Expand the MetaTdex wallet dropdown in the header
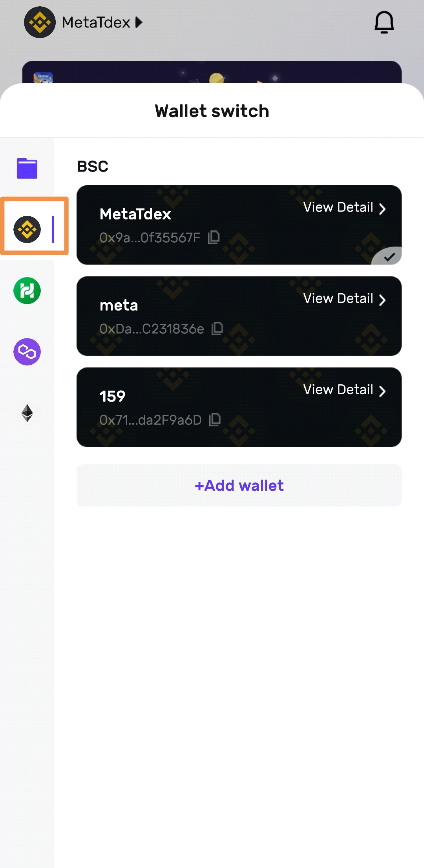424x868 pixels. (x=139, y=22)
